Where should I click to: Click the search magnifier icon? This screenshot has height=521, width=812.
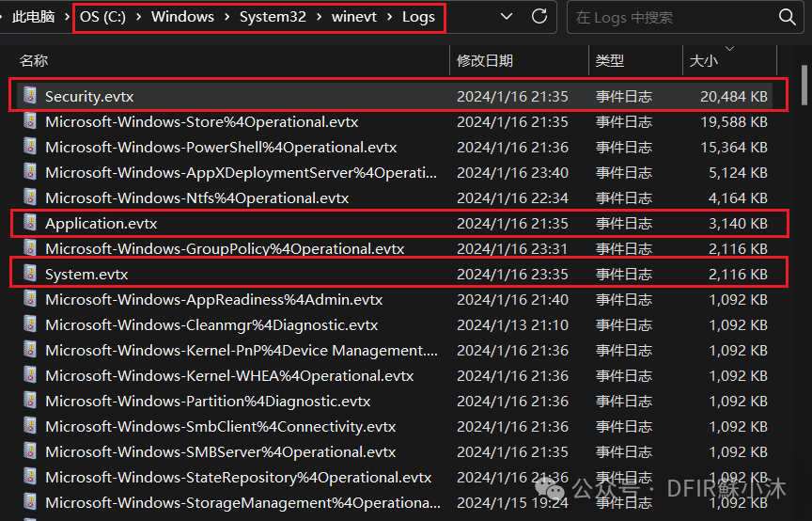click(x=787, y=17)
